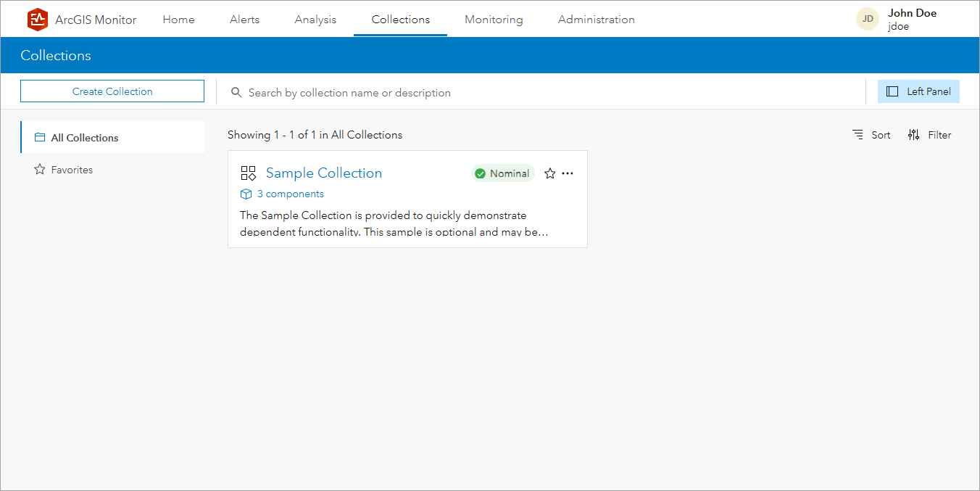Select the Favorites entry in the sidebar
Screen dimensions: 980x491
(72, 169)
